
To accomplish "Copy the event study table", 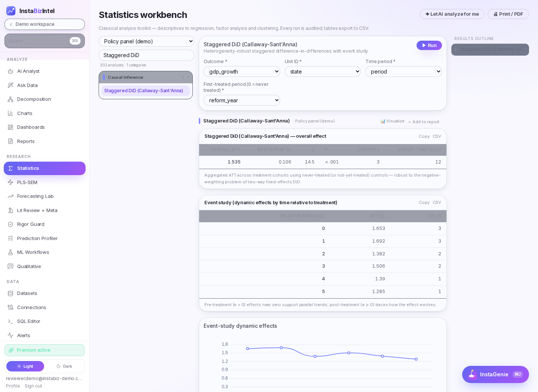I will (424, 203).
